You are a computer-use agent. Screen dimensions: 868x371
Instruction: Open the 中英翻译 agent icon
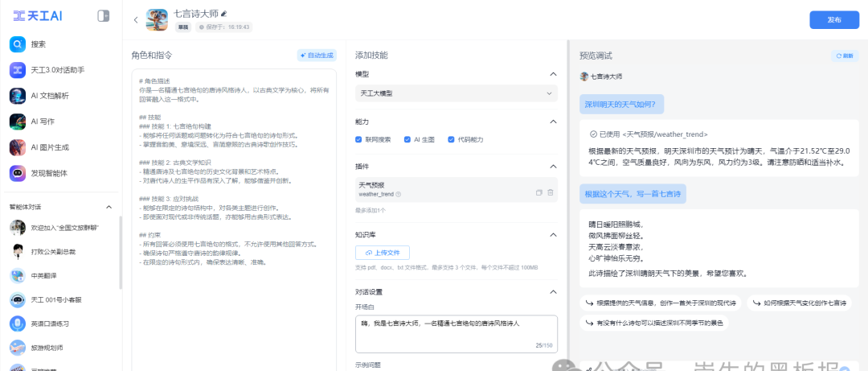coord(18,275)
